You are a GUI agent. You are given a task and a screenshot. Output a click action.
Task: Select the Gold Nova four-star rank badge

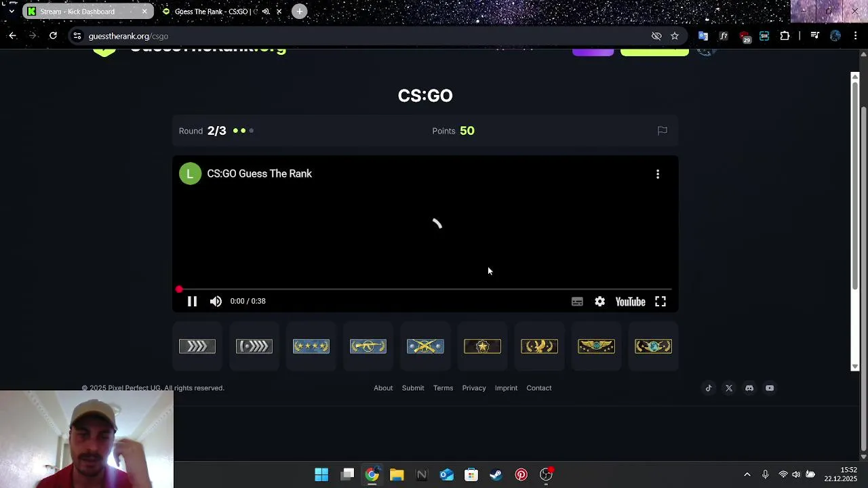click(311, 346)
